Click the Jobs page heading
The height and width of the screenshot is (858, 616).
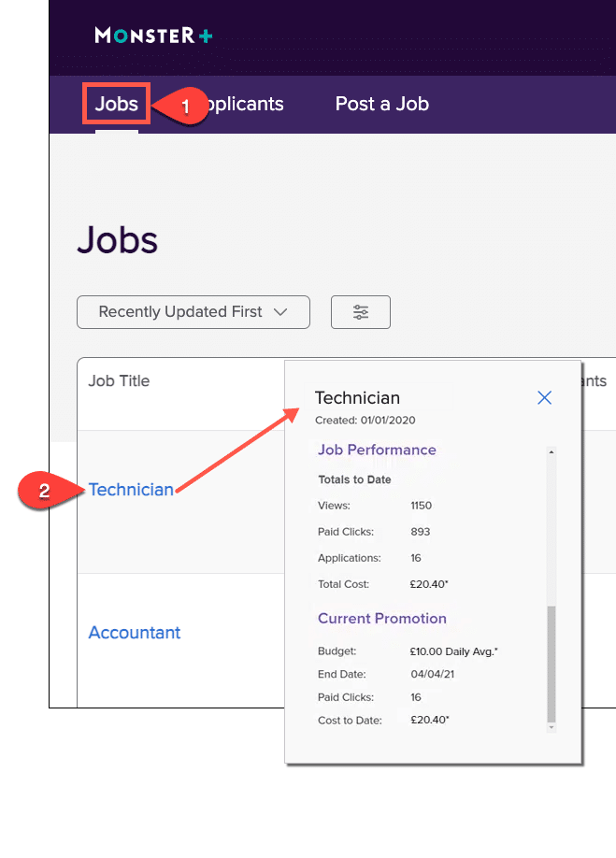point(117,240)
